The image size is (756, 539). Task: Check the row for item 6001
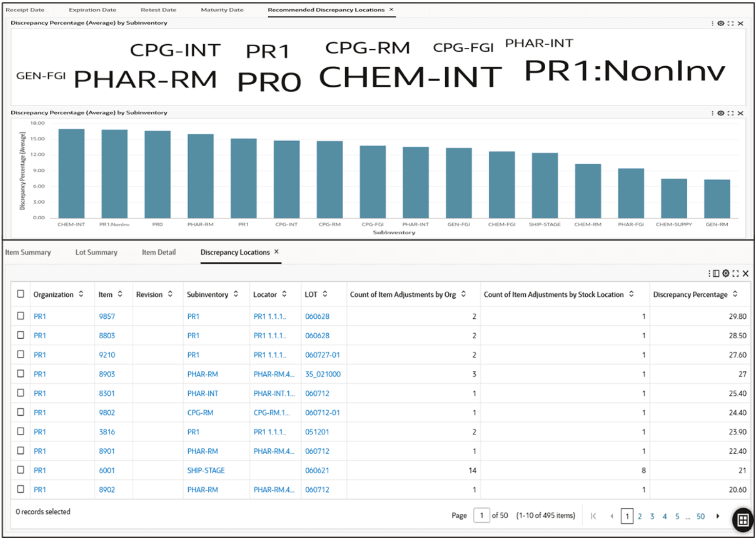click(x=21, y=470)
